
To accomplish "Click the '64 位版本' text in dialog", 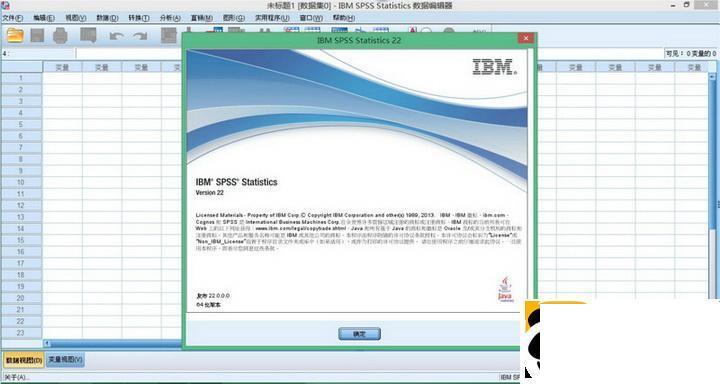I will pyautogui.click(x=209, y=305).
